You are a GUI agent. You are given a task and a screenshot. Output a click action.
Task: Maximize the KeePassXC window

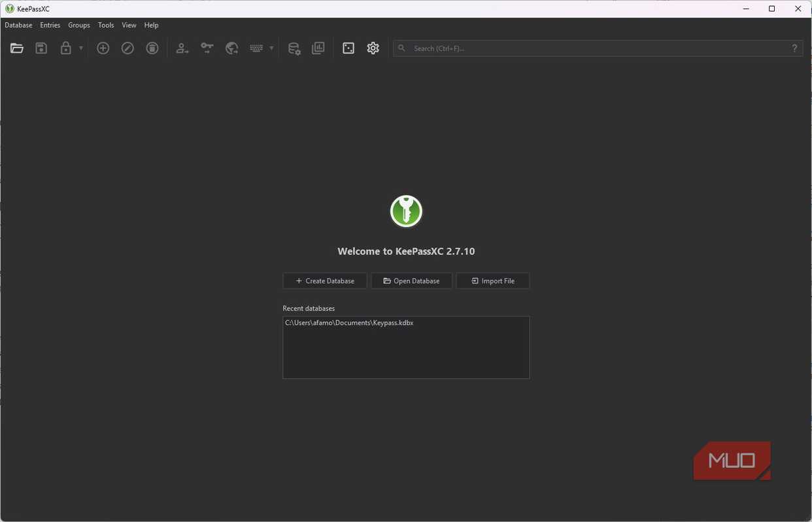(x=772, y=9)
